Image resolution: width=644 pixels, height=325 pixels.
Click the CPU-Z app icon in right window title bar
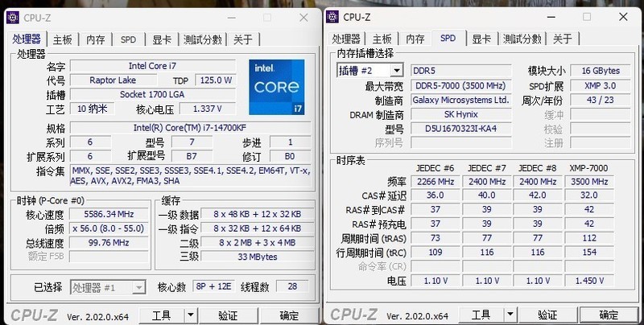click(x=332, y=17)
